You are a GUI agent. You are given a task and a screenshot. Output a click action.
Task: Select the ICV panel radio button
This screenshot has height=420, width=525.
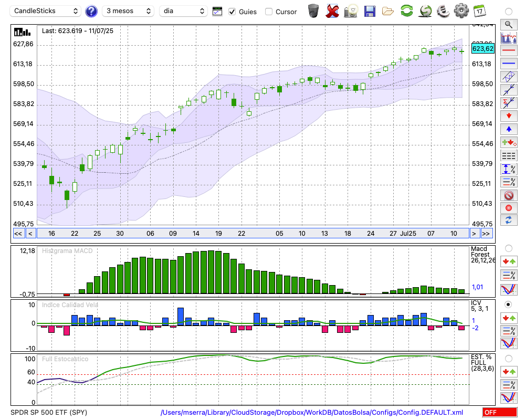point(509,304)
